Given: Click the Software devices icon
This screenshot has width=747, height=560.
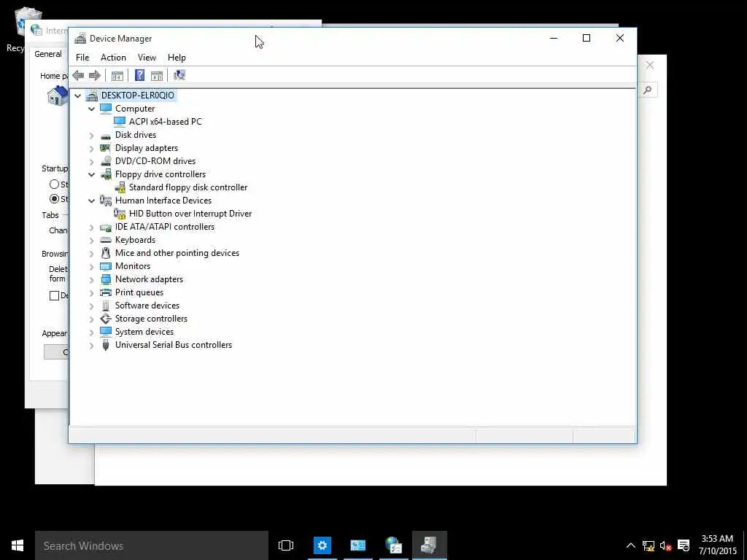Looking at the screenshot, I should [106, 306].
